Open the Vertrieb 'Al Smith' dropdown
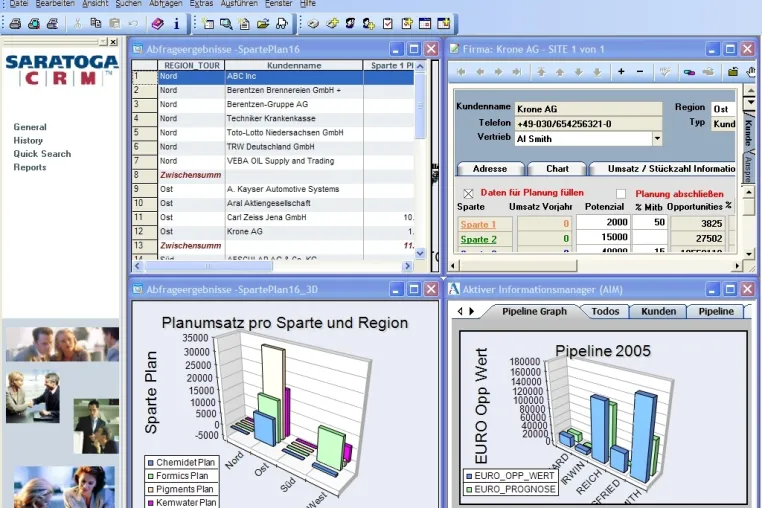 [x=657, y=139]
